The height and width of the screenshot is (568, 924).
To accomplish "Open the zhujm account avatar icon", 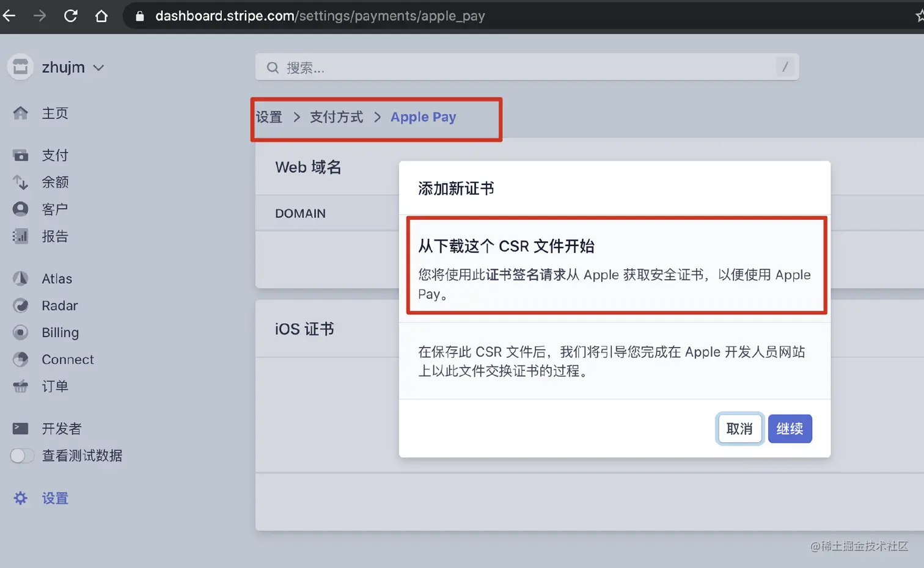I will (20, 67).
